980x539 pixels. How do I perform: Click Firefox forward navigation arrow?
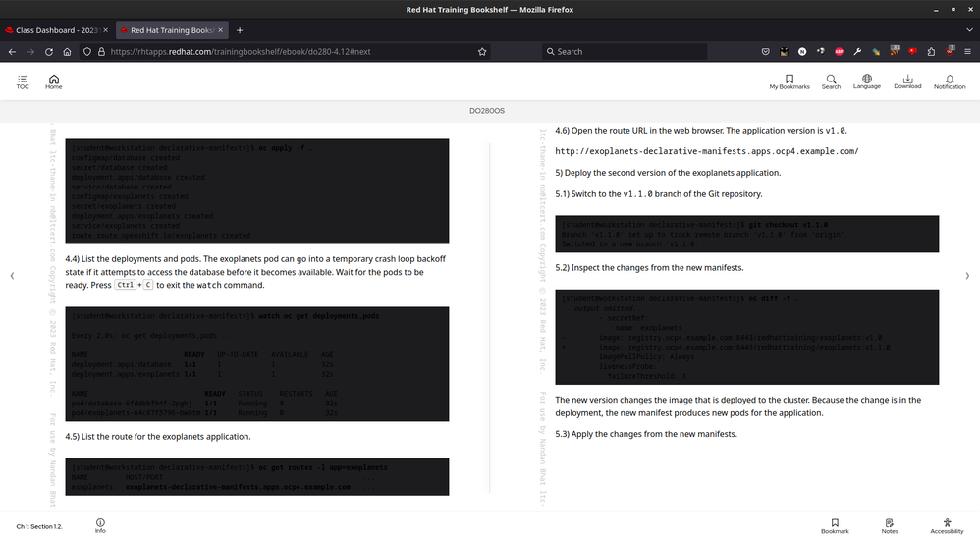pos(30,52)
